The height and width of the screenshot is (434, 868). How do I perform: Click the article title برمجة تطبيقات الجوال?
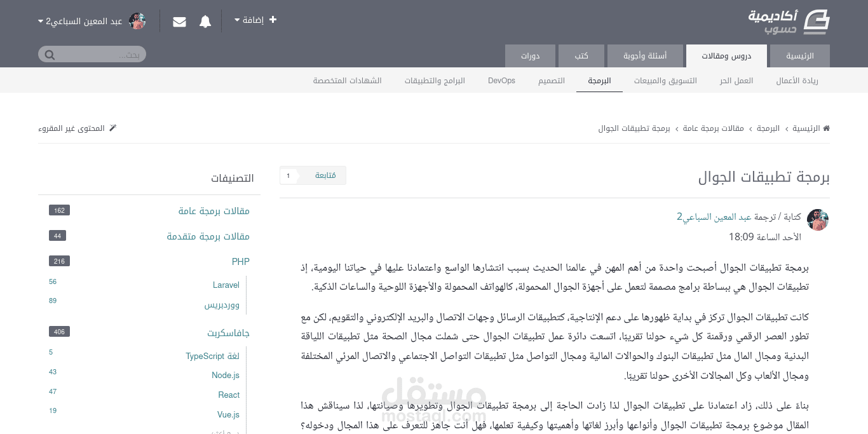pyautogui.click(x=764, y=177)
